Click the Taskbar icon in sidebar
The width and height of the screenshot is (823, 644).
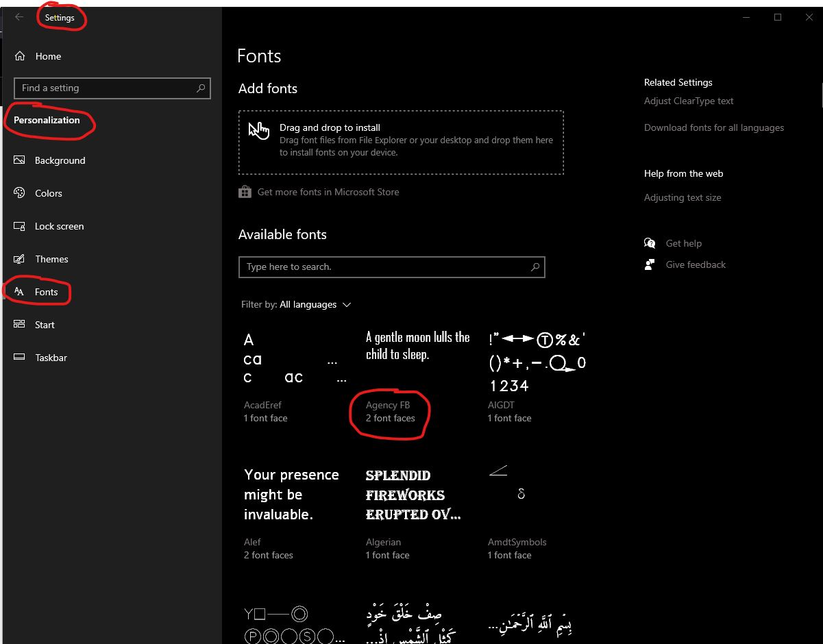pos(20,358)
